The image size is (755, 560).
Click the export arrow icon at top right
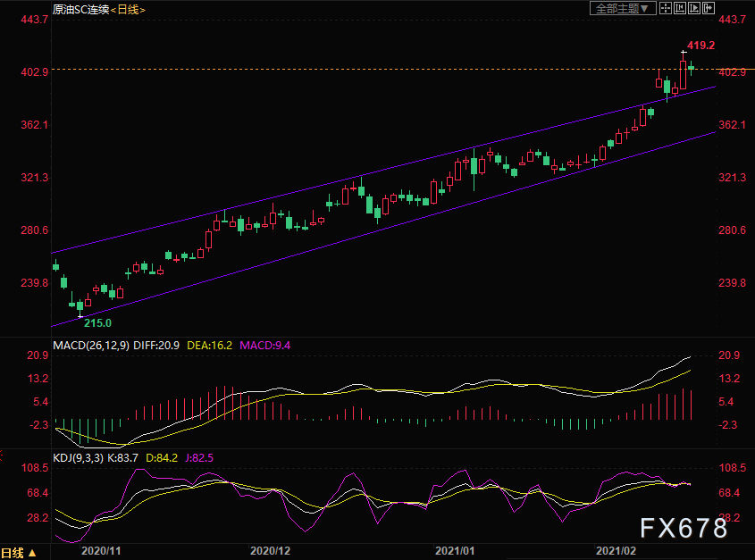710,8
